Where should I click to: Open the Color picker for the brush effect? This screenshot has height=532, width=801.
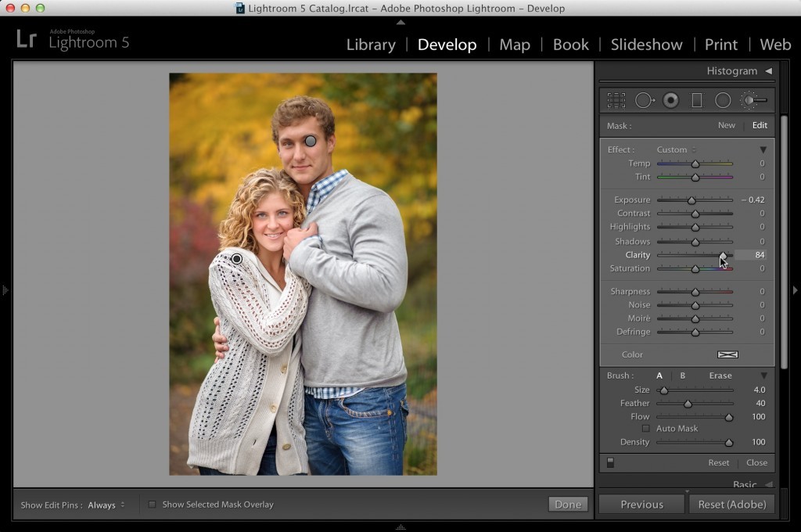[x=727, y=354]
